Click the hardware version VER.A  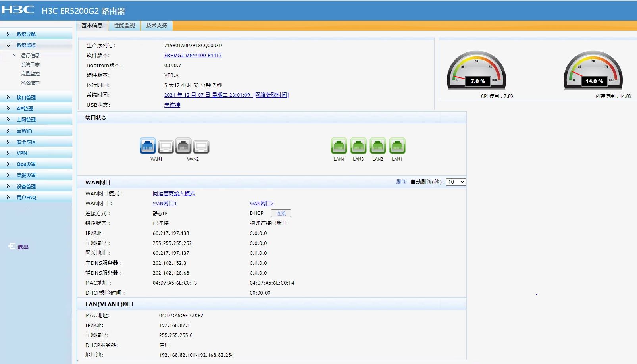pos(171,75)
